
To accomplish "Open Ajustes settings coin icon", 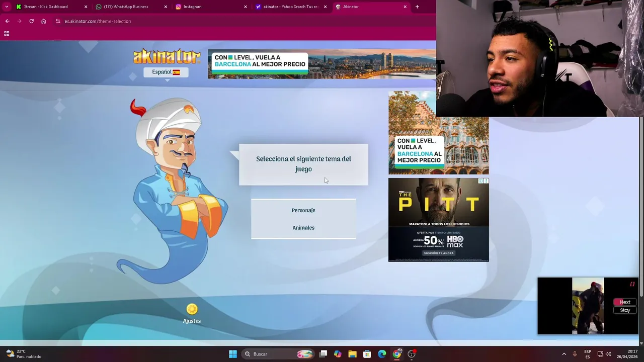I will 192,309.
